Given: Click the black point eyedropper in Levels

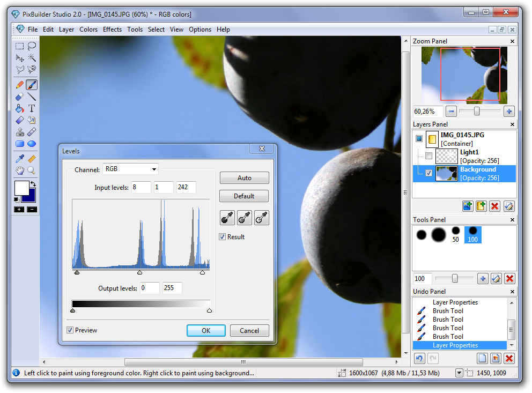Looking at the screenshot, I should coord(227,218).
